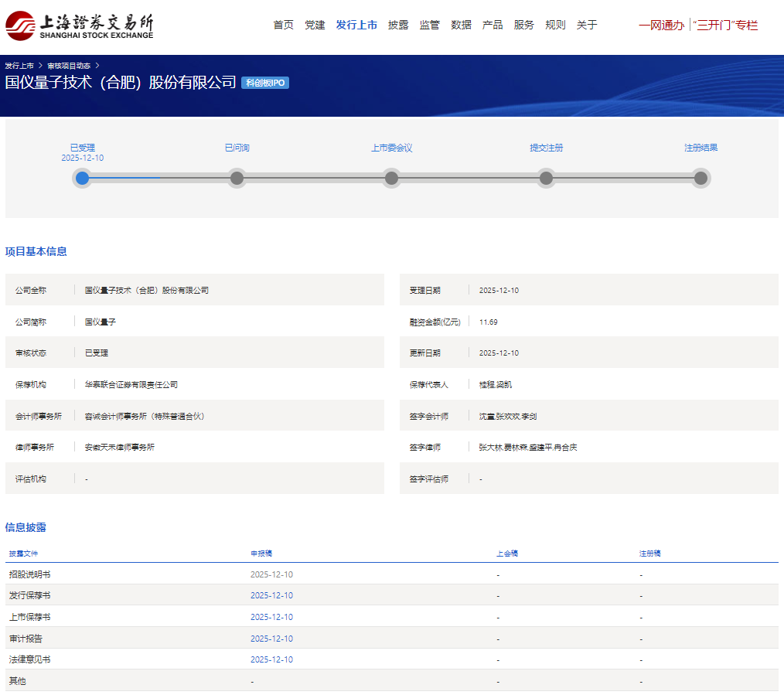Click the 已问询 timeline node
Viewport: 784px width, 695px height.
(x=237, y=178)
